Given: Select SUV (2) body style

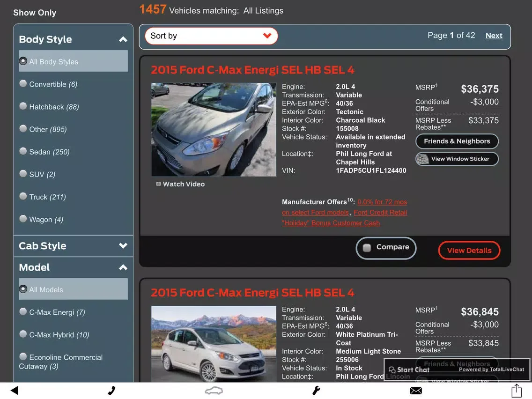Looking at the screenshot, I should pos(23,174).
